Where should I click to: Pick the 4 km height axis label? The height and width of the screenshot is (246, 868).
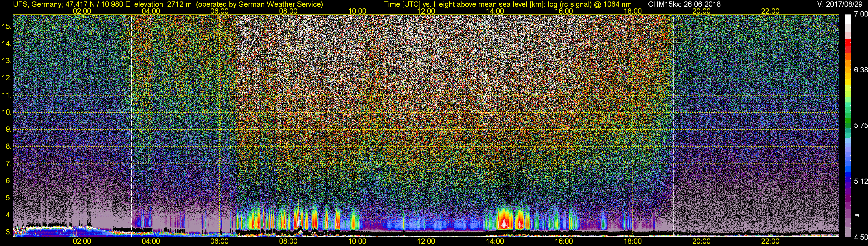tap(8, 215)
